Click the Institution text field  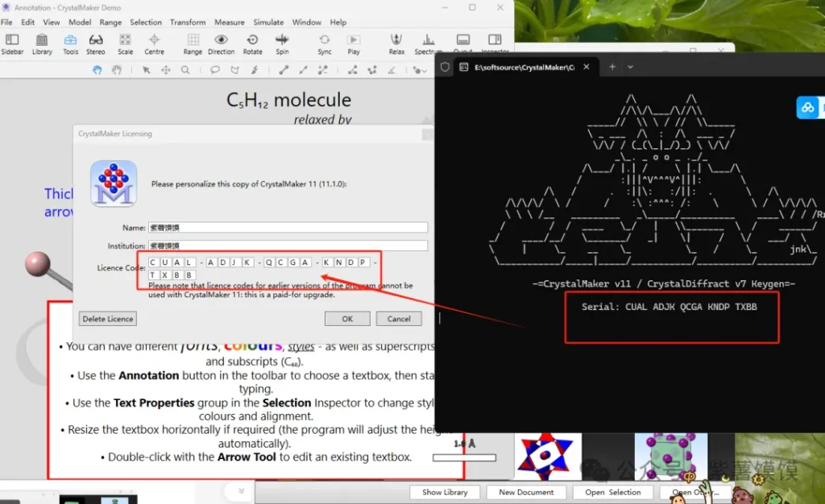tap(288, 246)
